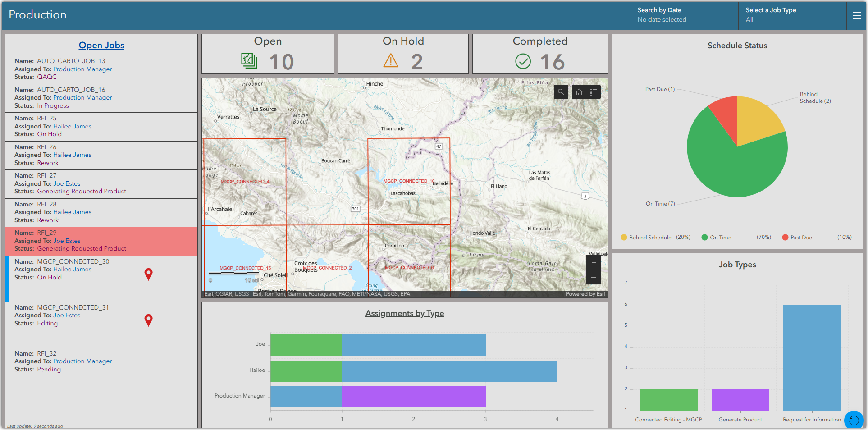Open the hamburger menu in the header
Screen dimensions: 868x430
[x=856, y=15]
